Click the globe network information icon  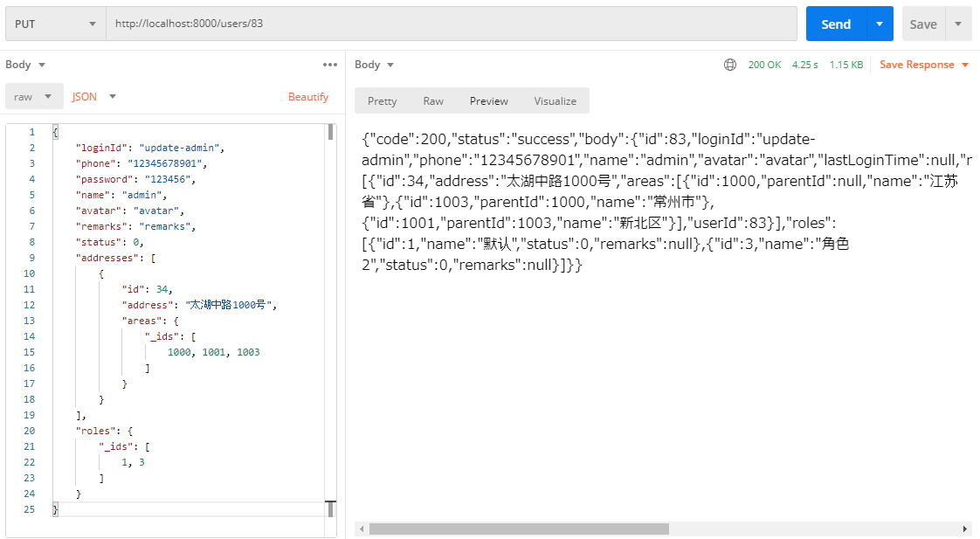point(730,65)
